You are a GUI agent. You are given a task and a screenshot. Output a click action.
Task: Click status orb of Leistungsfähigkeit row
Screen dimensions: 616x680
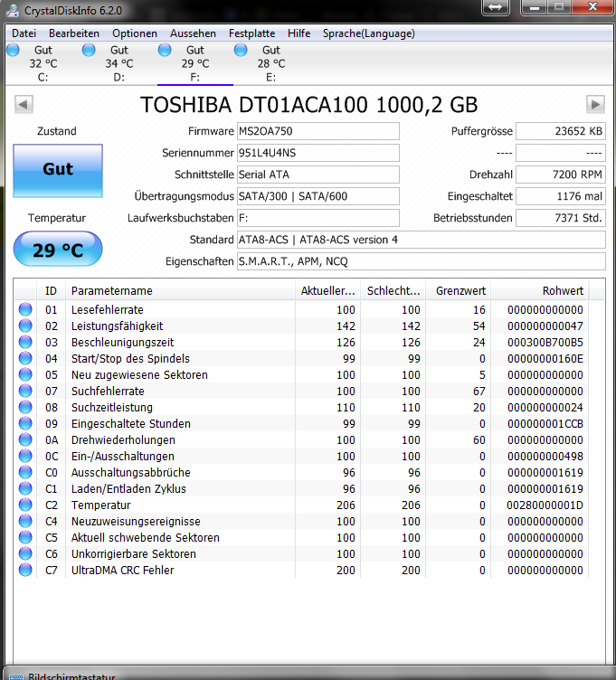coord(25,326)
